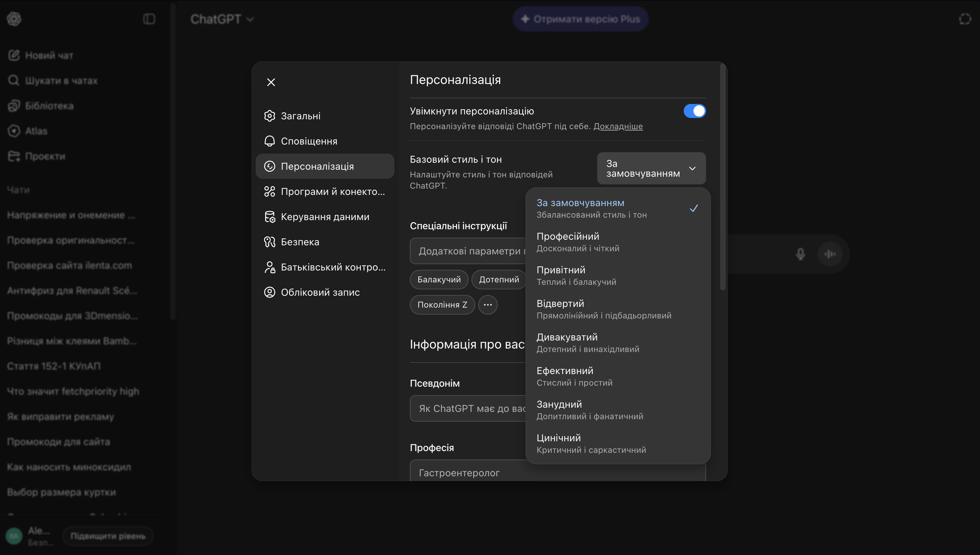Click the General settings gear icon
The image size is (980, 555).
[269, 116]
